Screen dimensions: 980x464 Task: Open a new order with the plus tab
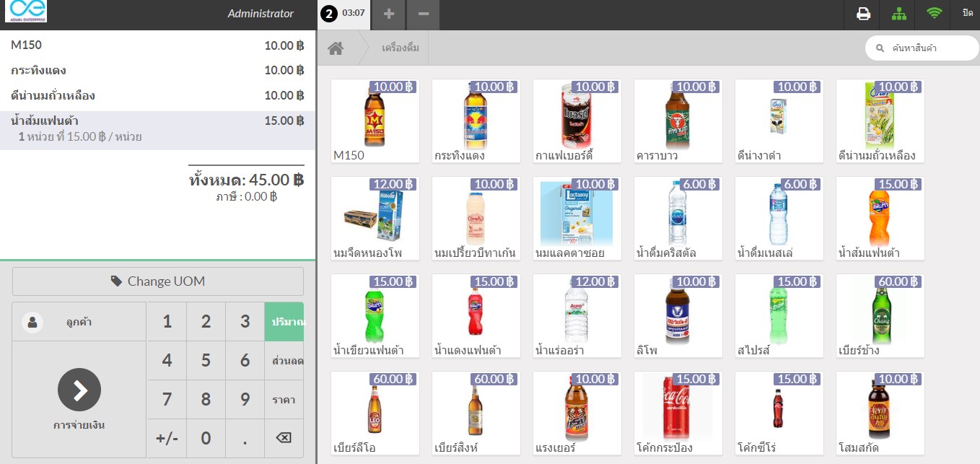tap(388, 14)
